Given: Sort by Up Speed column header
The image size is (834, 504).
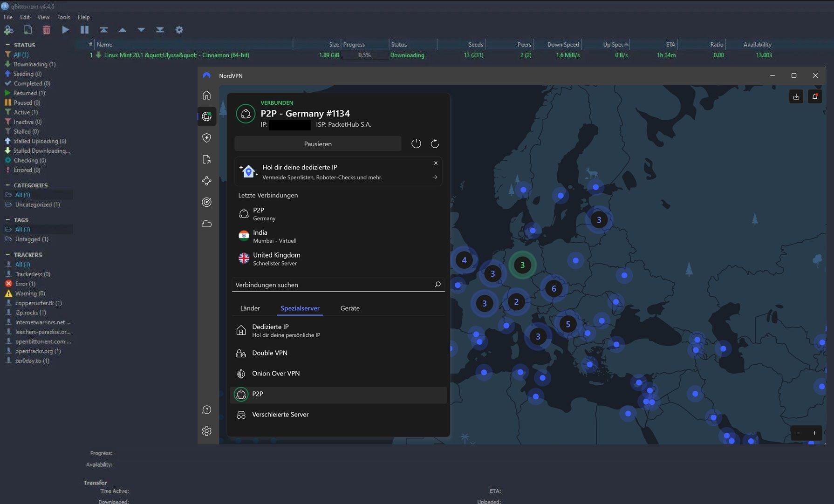Looking at the screenshot, I should tap(606, 45).
